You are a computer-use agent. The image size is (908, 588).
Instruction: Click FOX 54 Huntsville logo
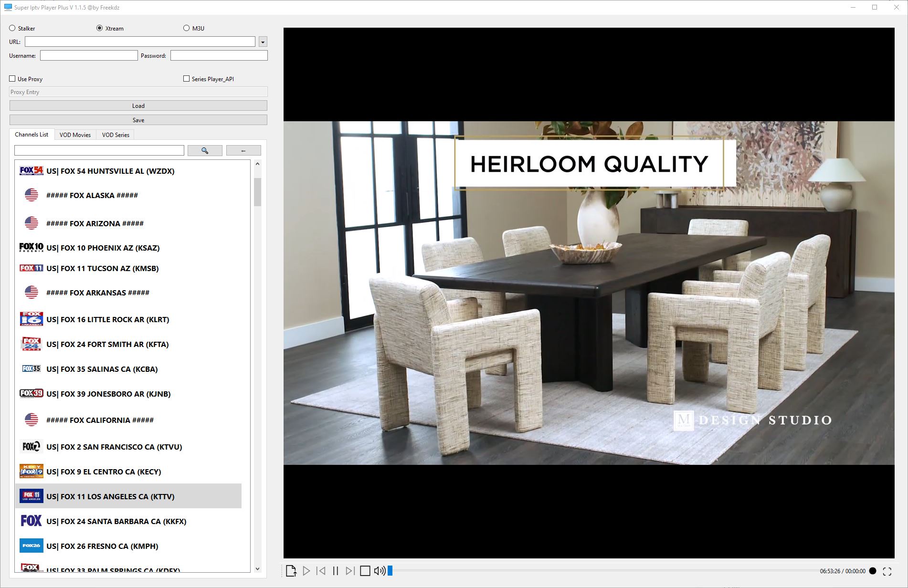(32, 171)
